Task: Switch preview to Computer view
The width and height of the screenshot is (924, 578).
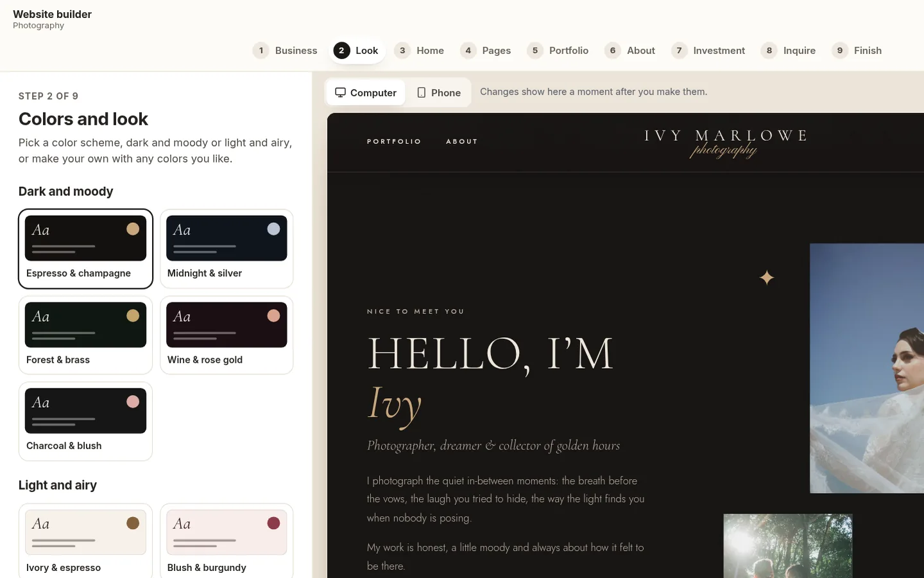Action: click(x=366, y=92)
